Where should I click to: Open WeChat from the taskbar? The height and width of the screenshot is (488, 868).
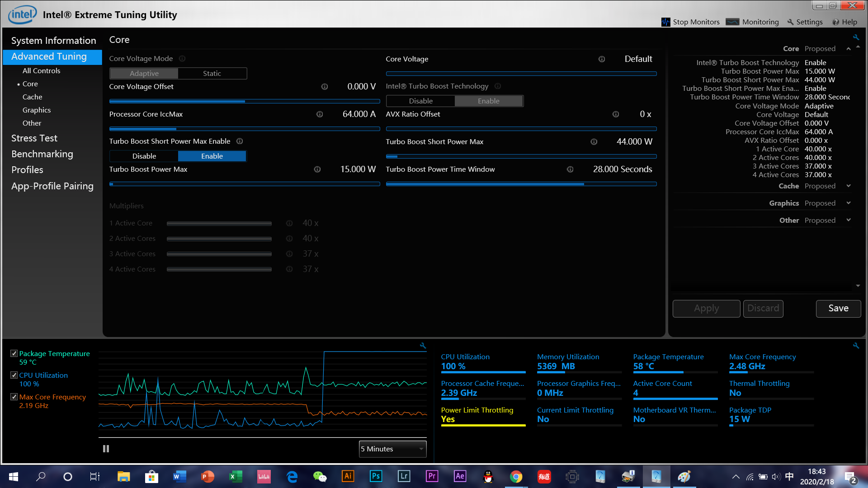click(320, 476)
